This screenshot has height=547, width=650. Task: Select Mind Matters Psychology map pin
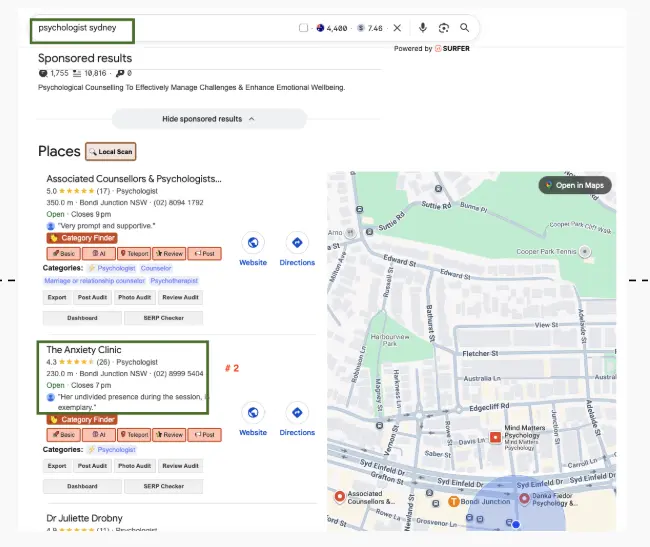[495, 437]
